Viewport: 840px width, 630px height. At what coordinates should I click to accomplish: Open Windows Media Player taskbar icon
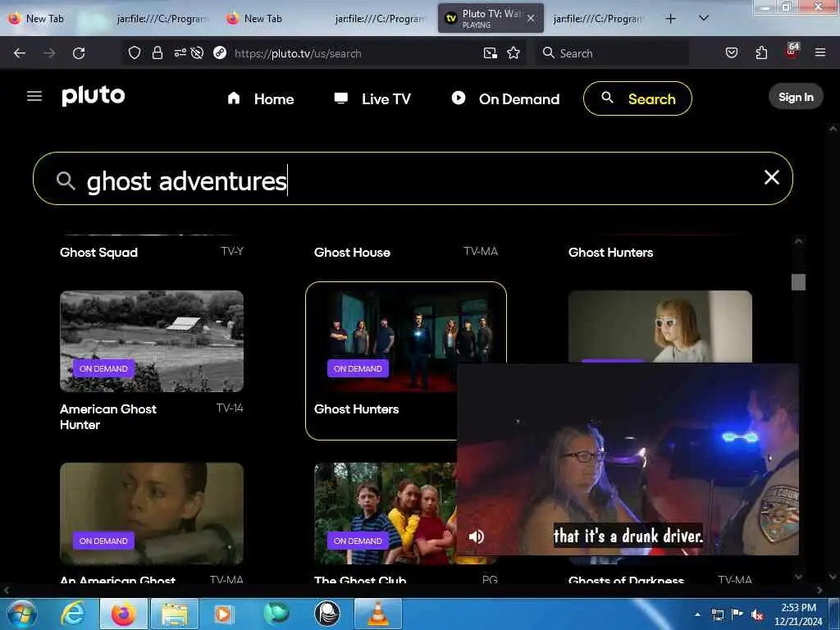(223, 614)
